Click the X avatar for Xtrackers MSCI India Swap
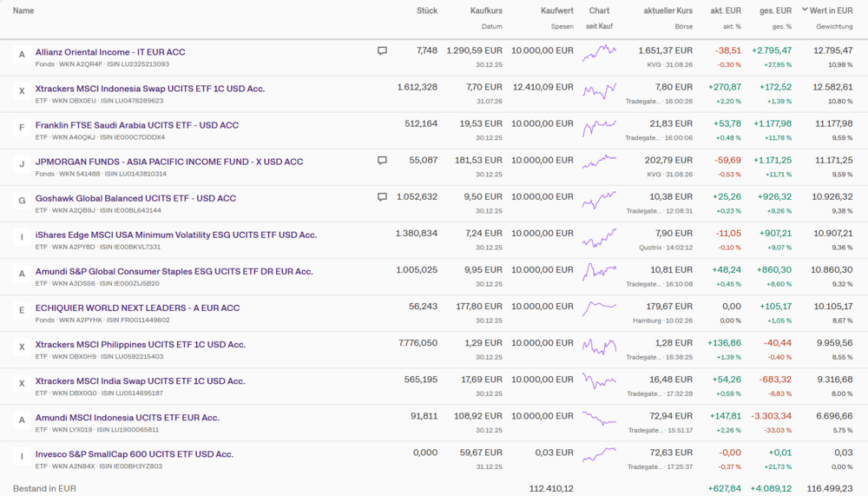Screen dimensions: 868x496 pyautogui.click(x=22, y=383)
